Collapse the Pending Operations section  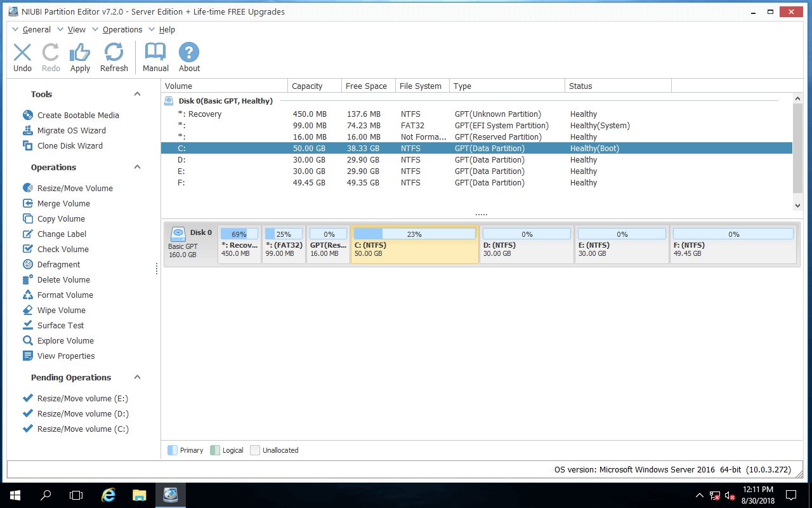point(137,377)
